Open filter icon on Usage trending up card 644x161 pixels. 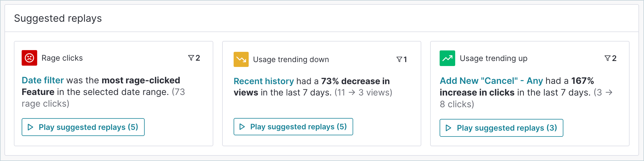(x=608, y=58)
